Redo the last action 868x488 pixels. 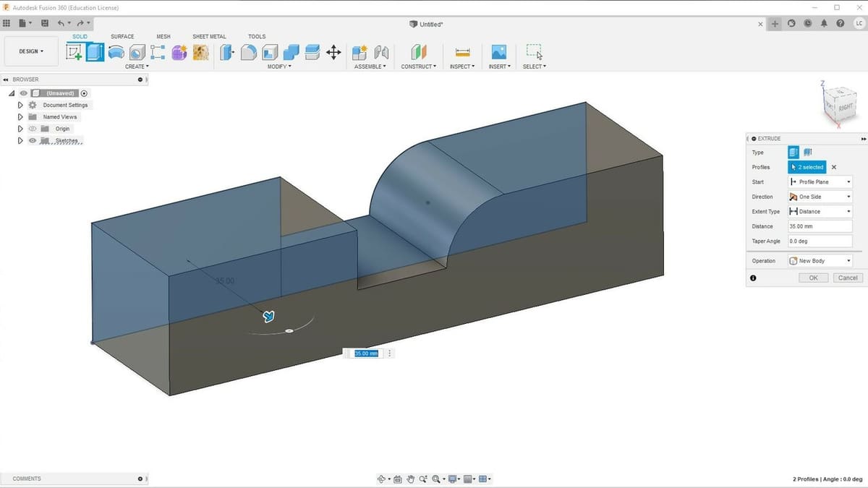(80, 23)
